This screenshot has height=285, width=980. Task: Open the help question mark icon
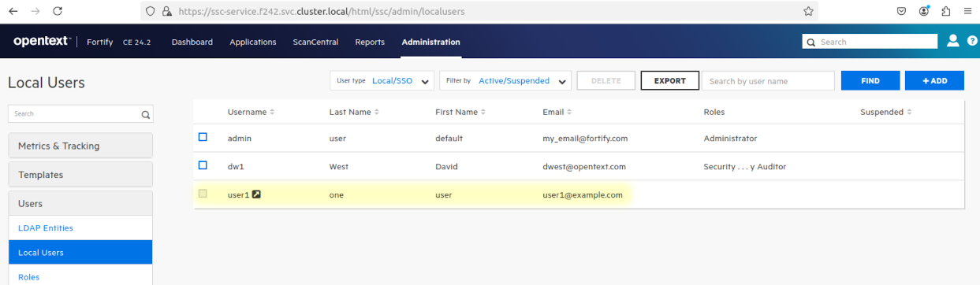pyautogui.click(x=972, y=41)
